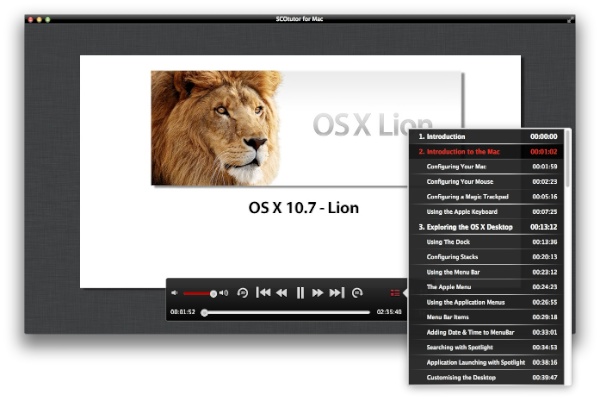Click the playback position knob
The image size is (600, 404).
(x=205, y=313)
